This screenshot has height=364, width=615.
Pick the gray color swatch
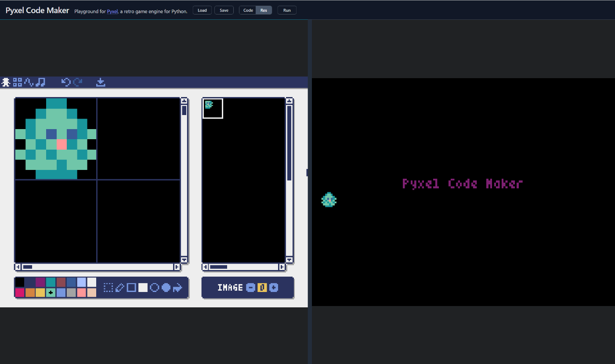pos(71,292)
